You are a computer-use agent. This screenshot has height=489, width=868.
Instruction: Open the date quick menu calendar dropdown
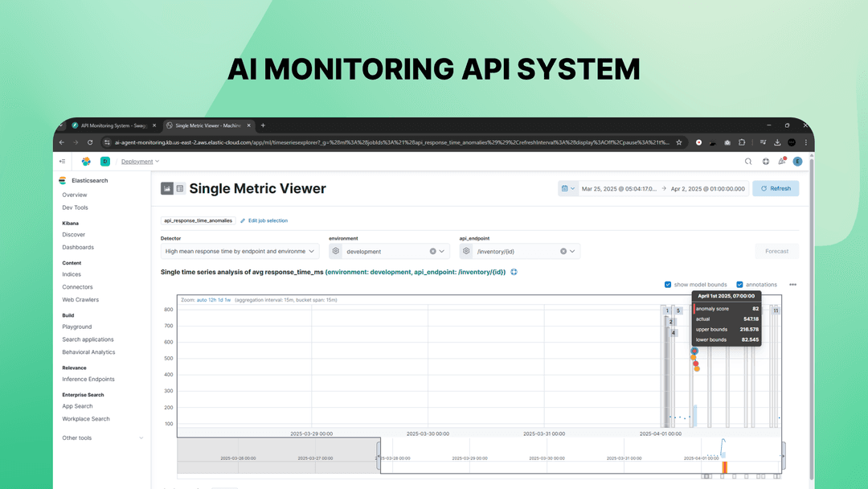coord(568,188)
